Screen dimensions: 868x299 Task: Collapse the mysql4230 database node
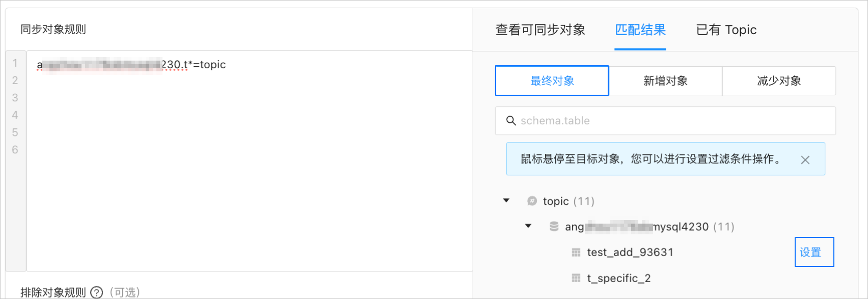point(528,226)
